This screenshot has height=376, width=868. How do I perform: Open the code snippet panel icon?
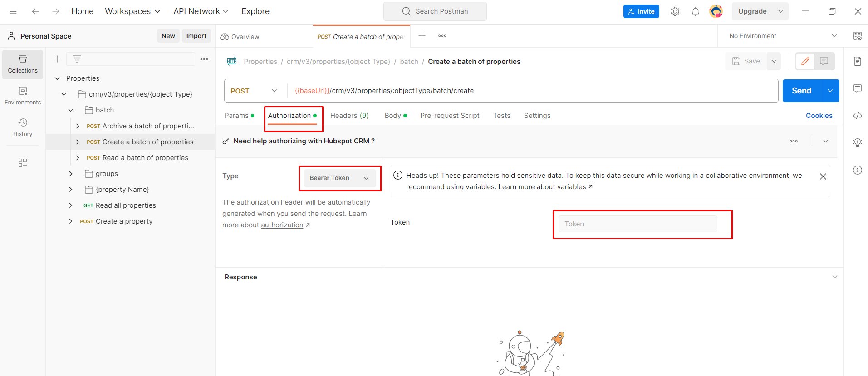(857, 116)
